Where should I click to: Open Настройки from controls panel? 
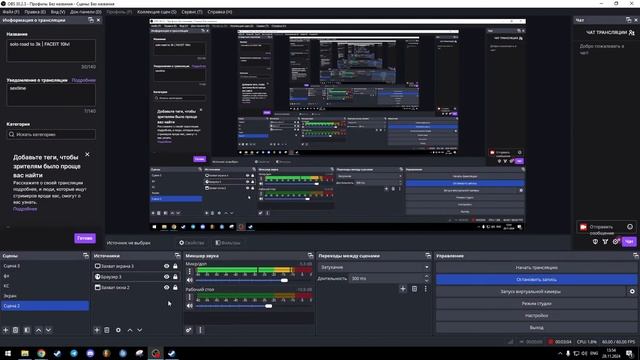point(536,316)
